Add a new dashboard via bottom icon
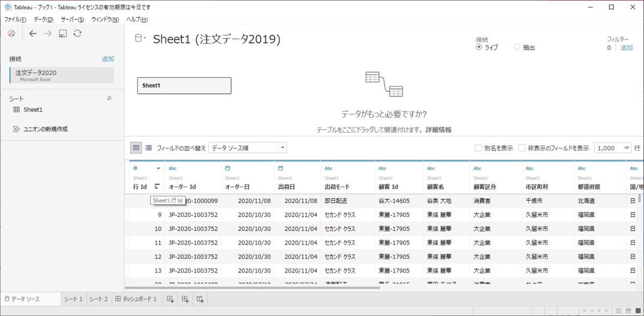Image resolution: width=644 pixels, height=316 pixels. click(x=185, y=299)
